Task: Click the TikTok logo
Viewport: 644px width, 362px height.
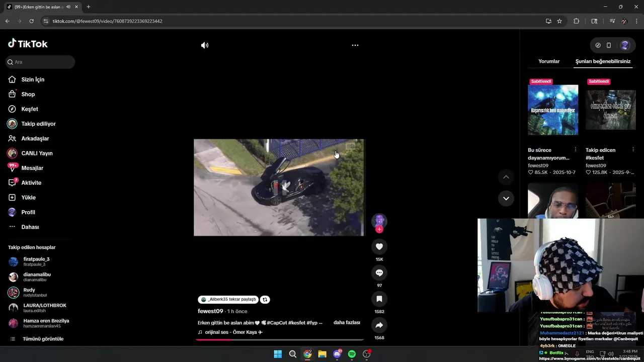Action: [x=28, y=44]
